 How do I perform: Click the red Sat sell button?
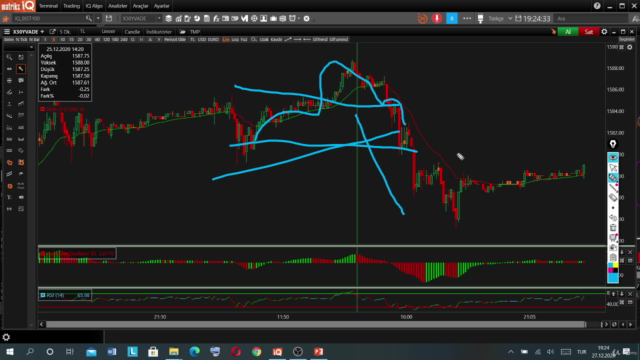589,31
